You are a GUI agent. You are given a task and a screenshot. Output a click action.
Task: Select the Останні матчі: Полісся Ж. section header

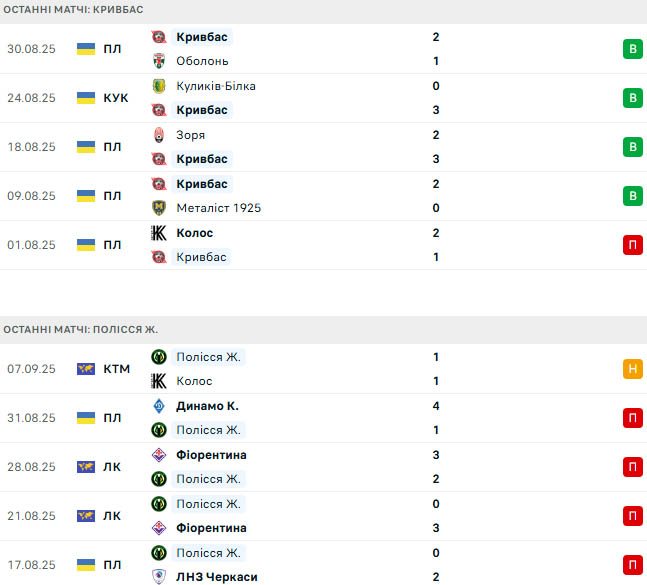click(x=80, y=329)
